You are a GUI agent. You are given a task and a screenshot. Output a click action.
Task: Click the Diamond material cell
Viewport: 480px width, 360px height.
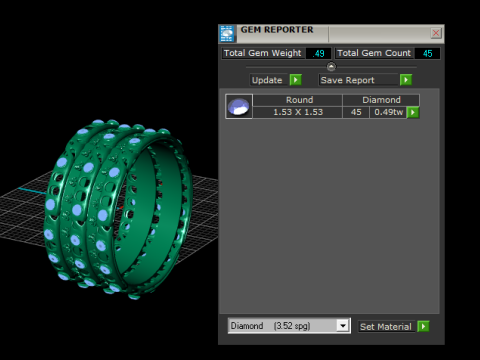pyautogui.click(x=381, y=100)
